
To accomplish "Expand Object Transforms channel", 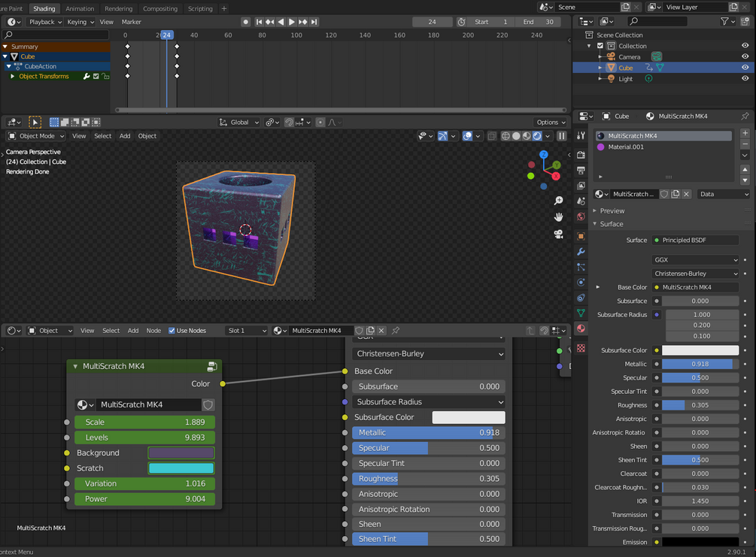I will [13, 76].
